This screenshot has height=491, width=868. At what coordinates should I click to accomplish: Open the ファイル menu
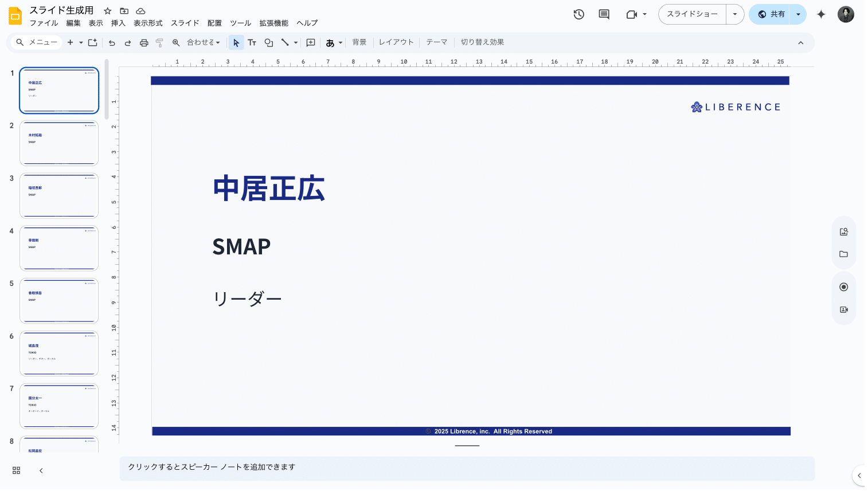44,23
